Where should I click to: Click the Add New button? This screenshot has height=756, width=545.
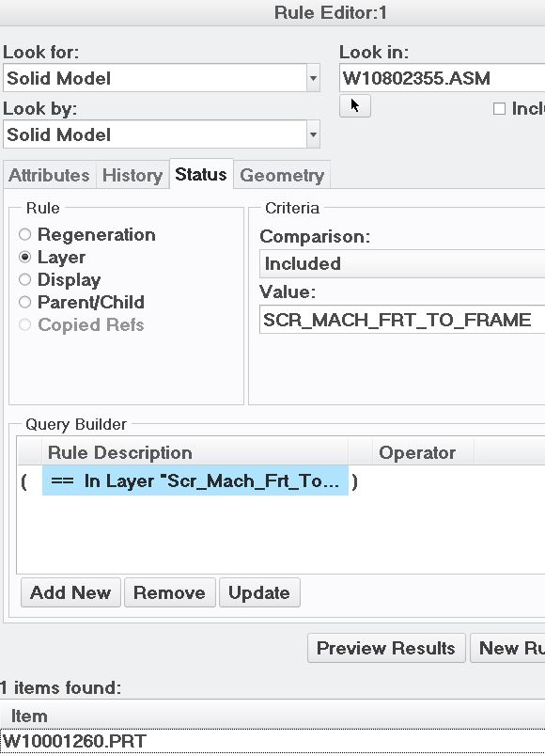70,592
